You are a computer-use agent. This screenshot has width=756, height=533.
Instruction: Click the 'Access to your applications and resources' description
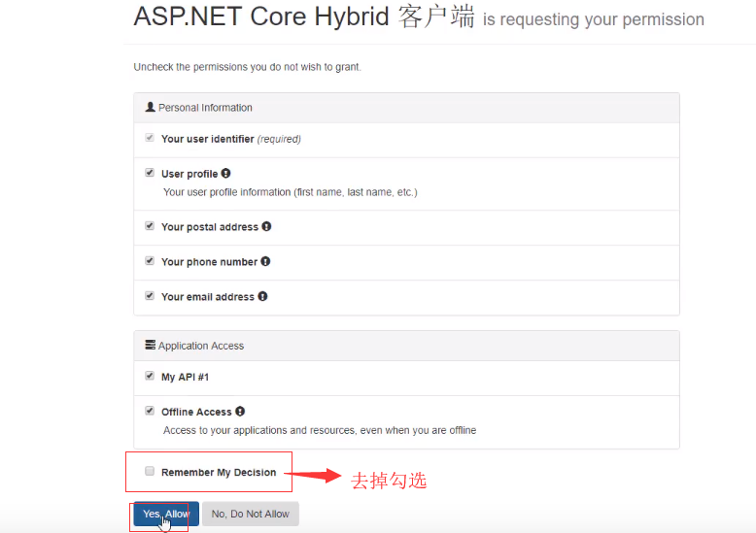(320, 430)
